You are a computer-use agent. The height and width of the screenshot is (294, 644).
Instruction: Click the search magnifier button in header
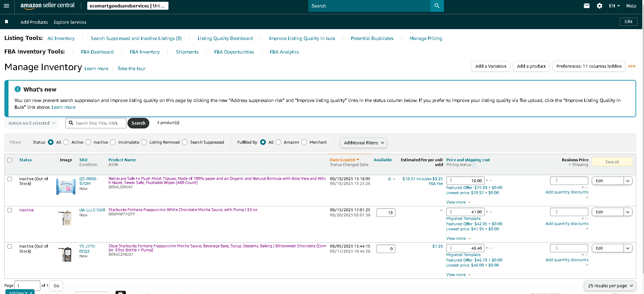click(437, 6)
